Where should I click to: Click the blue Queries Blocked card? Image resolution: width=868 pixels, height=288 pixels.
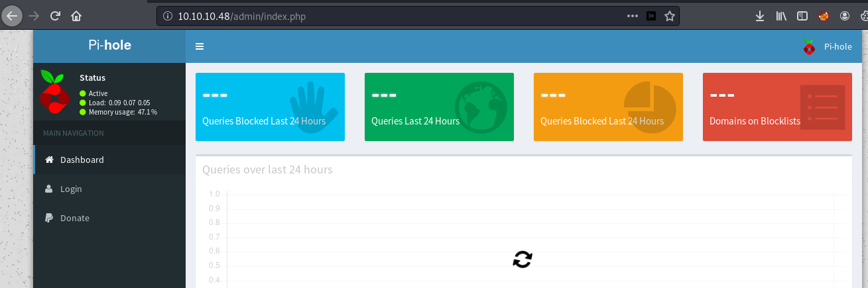(x=270, y=107)
